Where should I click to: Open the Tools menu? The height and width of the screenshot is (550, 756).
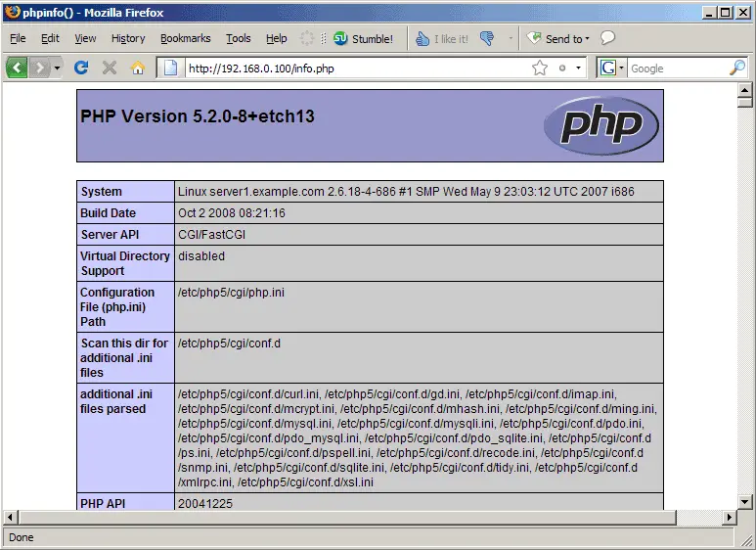click(239, 38)
